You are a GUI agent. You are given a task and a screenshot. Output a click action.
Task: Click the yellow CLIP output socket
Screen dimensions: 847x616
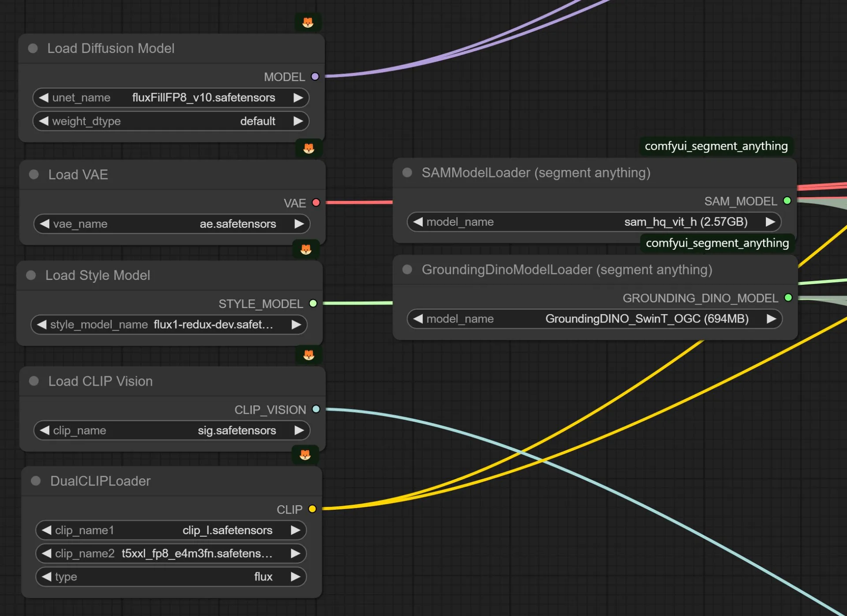[x=312, y=509]
